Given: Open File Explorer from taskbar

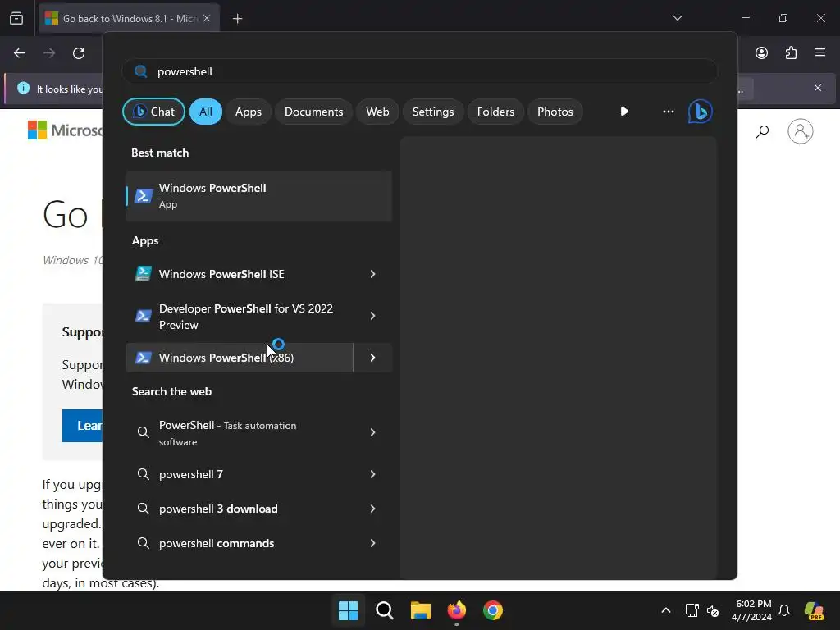Looking at the screenshot, I should [421, 610].
